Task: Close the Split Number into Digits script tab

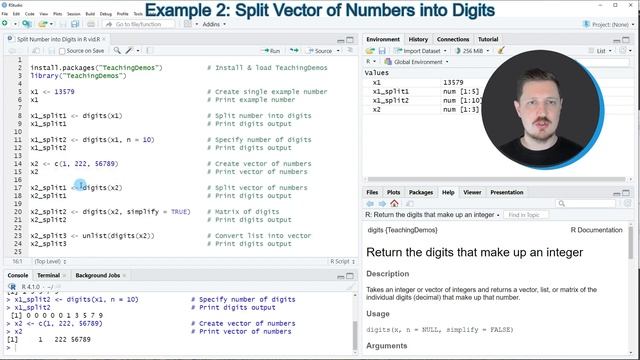Action: (104, 39)
